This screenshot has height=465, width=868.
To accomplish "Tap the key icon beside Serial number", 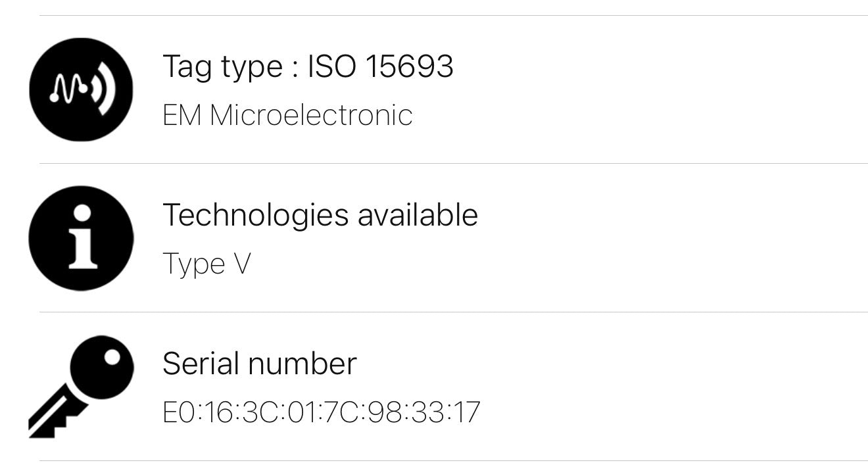I will coord(81,387).
